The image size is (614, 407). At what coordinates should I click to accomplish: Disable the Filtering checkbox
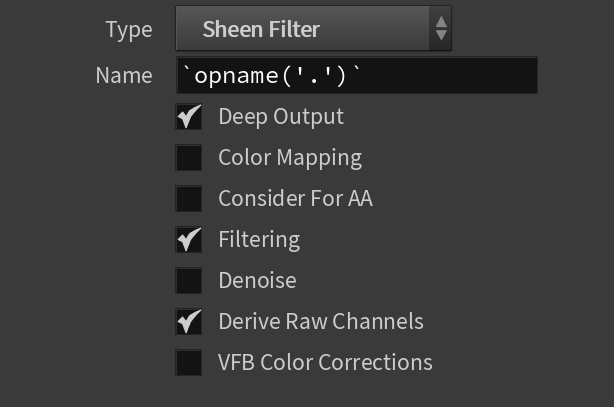[188, 240]
